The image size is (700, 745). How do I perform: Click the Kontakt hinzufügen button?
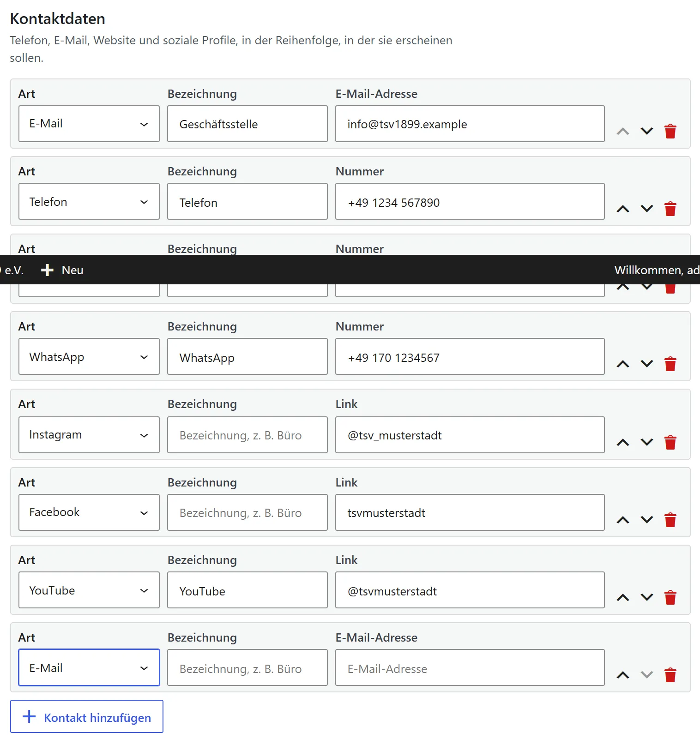click(x=87, y=716)
